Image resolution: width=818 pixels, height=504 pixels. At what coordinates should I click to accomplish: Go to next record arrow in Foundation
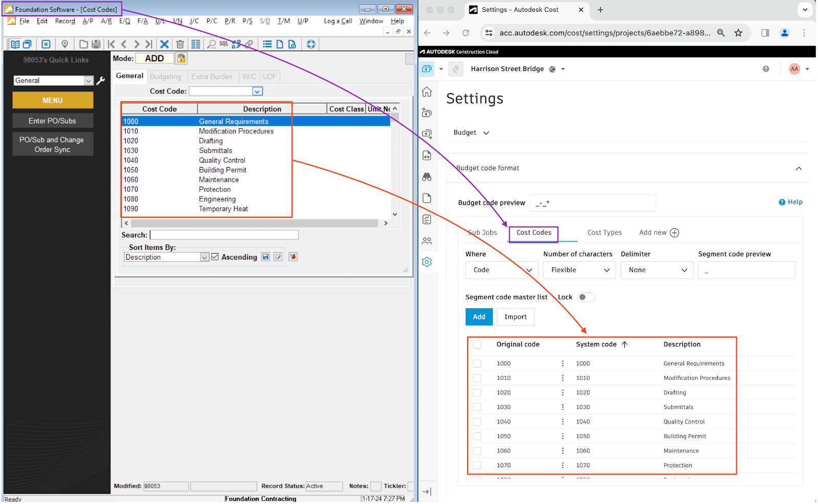pos(137,44)
